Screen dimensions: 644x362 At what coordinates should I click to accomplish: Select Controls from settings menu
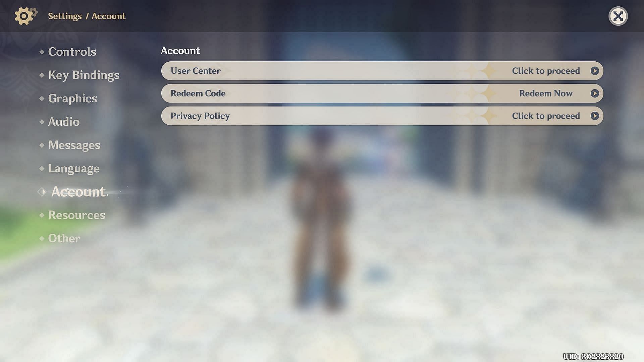click(x=72, y=51)
